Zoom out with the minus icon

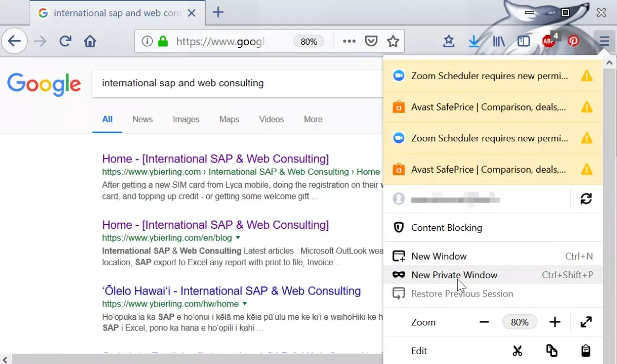[x=484, y=322]
